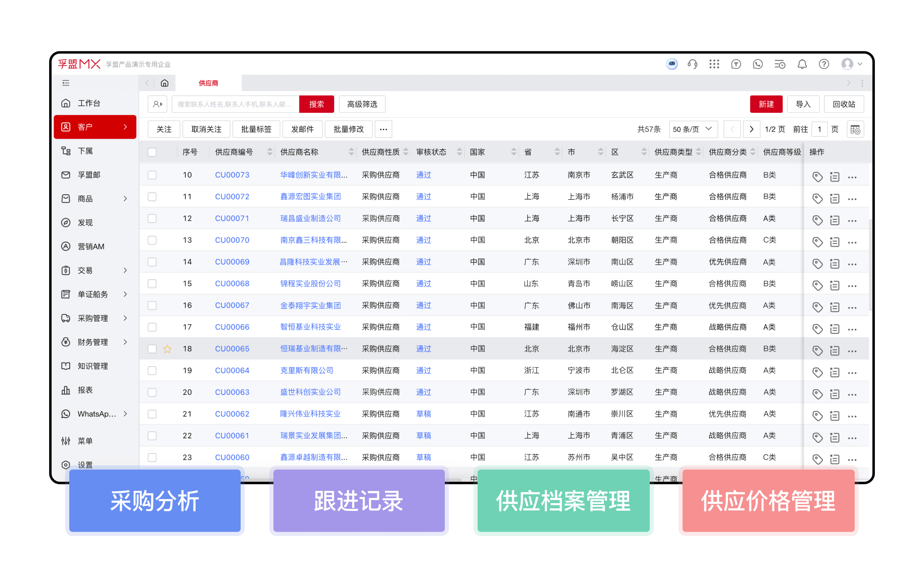This screenshot has width=924, height=588.
Task: Click the headset customer support icon
Action: [693, 64]
